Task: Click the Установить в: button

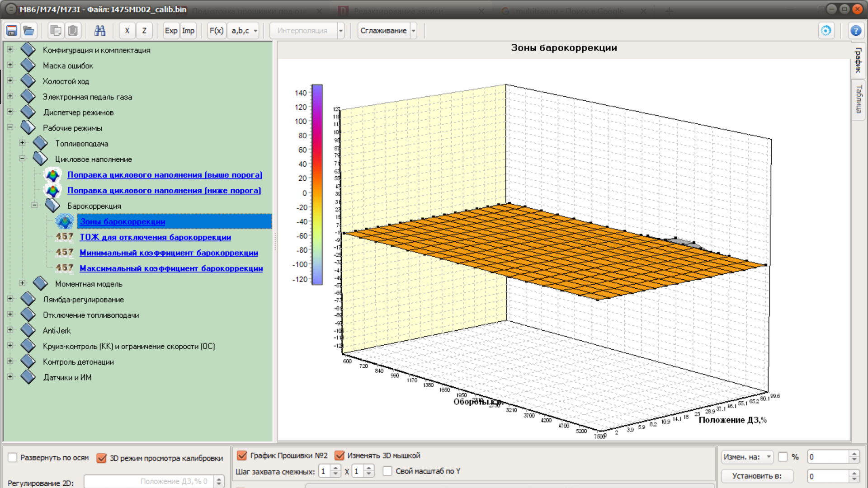Action: (x=757, y=476)
